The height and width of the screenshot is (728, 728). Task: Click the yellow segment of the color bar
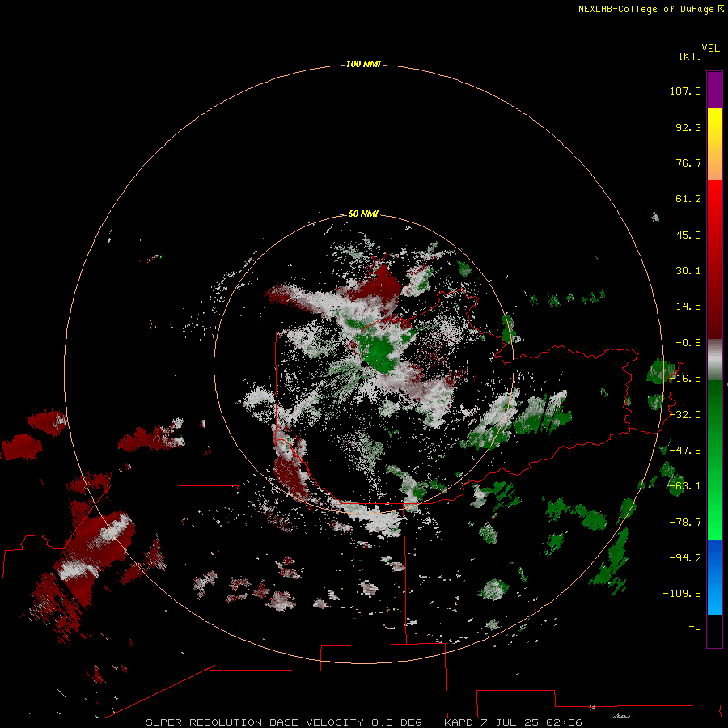pos(714,144)
